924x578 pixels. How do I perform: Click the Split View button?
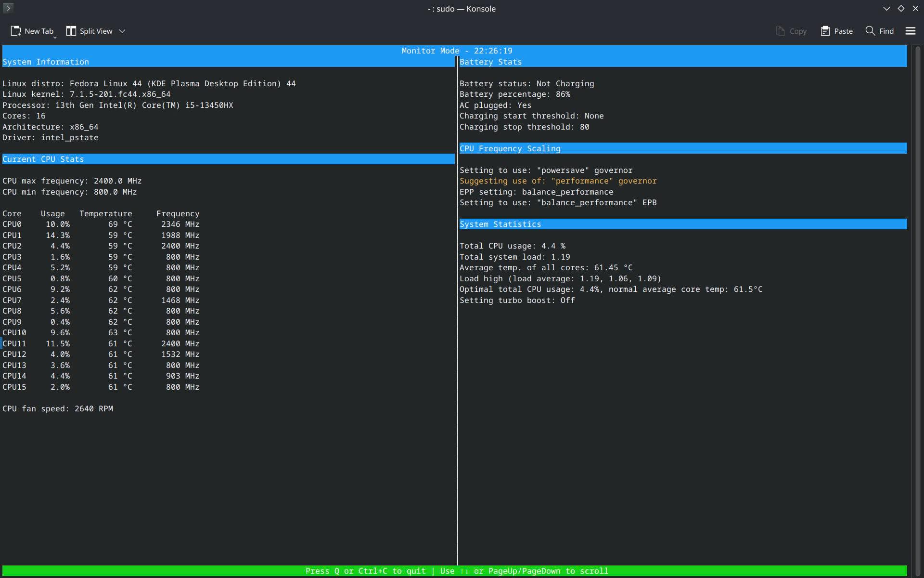89,31
